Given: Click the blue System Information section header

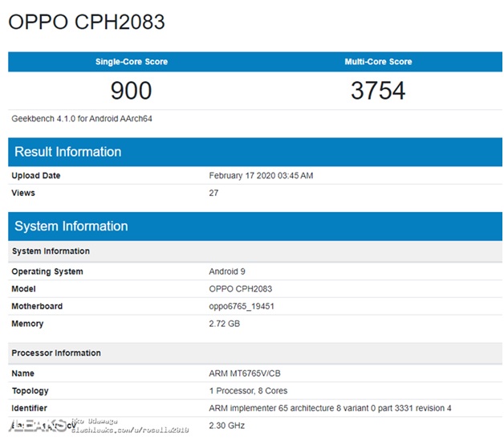Looking at the screenshot, I should click(255, 227).
